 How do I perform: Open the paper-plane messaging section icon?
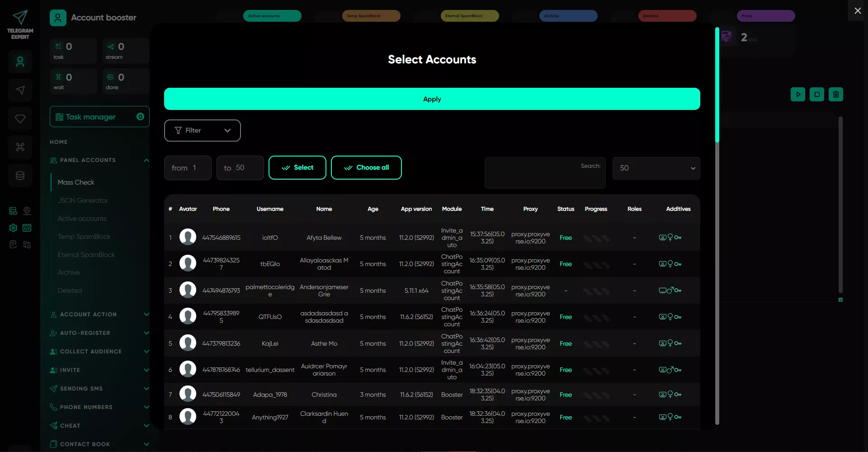click(x=20, y=90)
